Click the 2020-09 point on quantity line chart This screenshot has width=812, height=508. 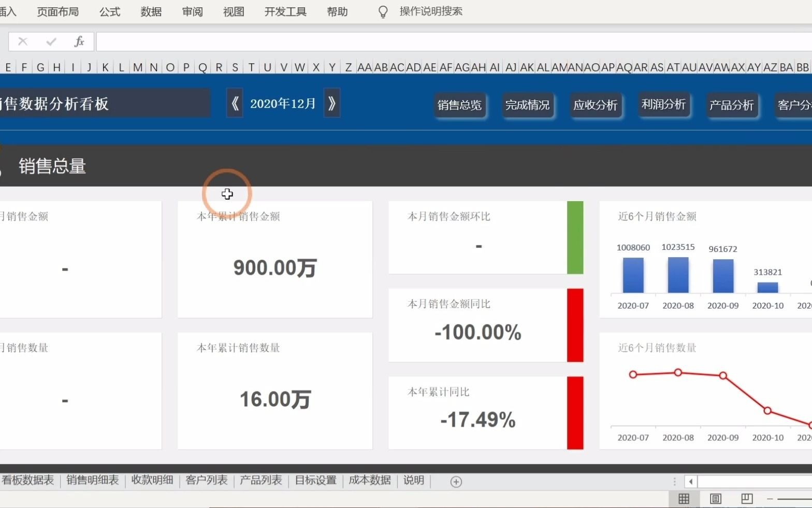point(723,375)
